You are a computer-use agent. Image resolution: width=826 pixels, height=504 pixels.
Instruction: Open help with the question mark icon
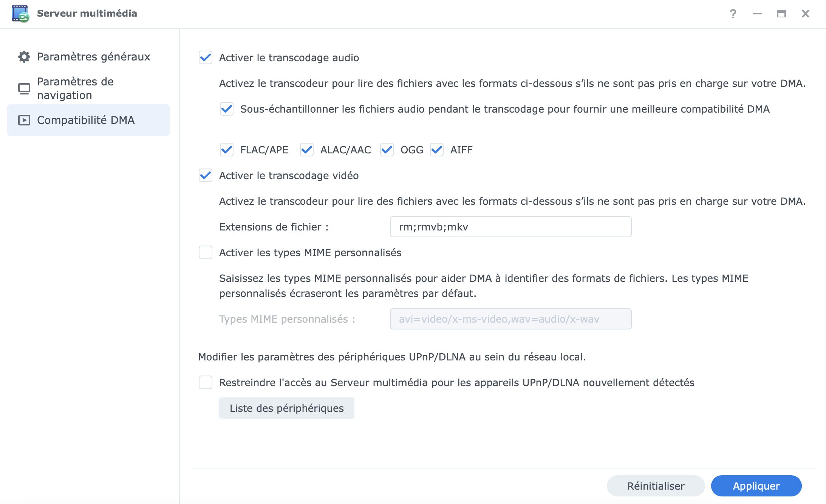(x=733, y=14)
